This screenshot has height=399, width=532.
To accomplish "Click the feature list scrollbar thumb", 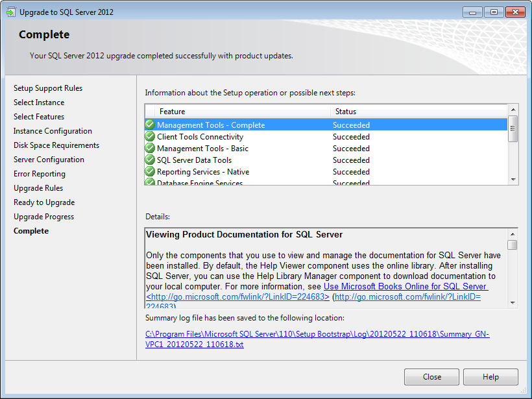I will [513, 128].
